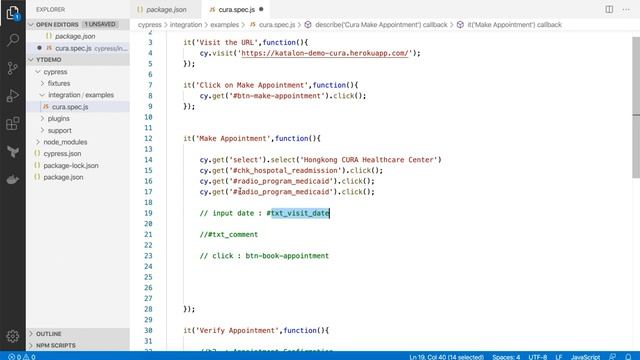This screenshot has width=640, height=360.
Task: Open the Source Control view
Action: 13,68
